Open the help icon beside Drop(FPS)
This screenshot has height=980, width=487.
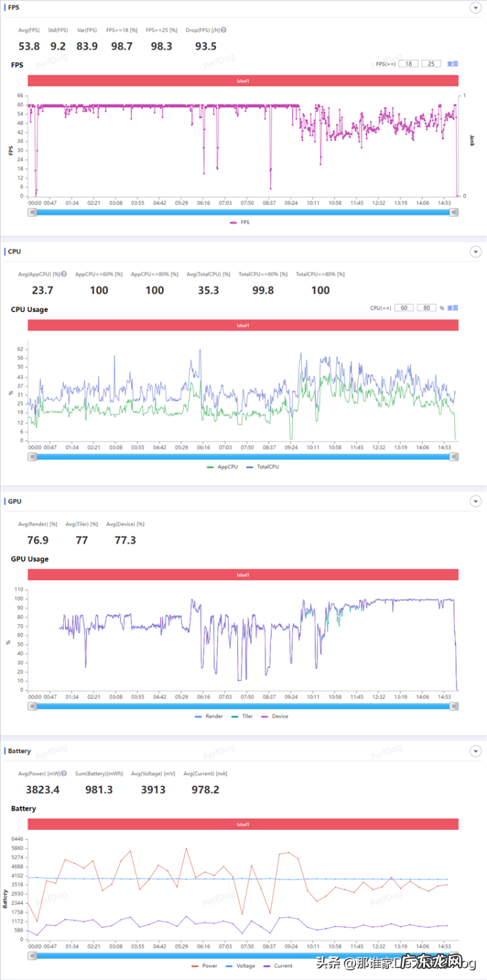click(x=223, y=30)
